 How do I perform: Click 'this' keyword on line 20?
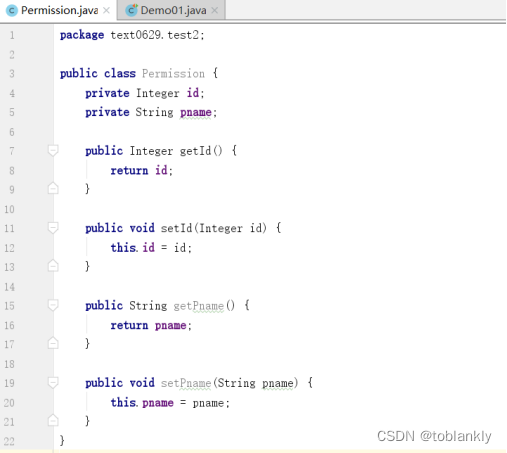(123, 402)
